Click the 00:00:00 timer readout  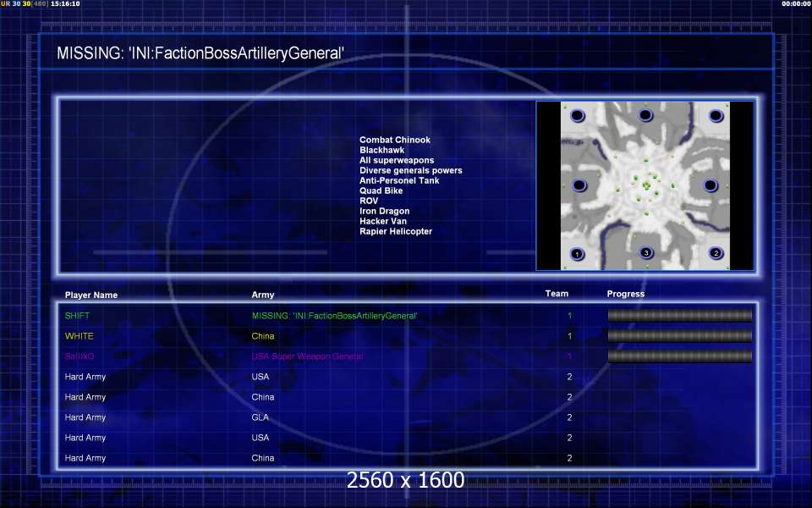(796, 3)
